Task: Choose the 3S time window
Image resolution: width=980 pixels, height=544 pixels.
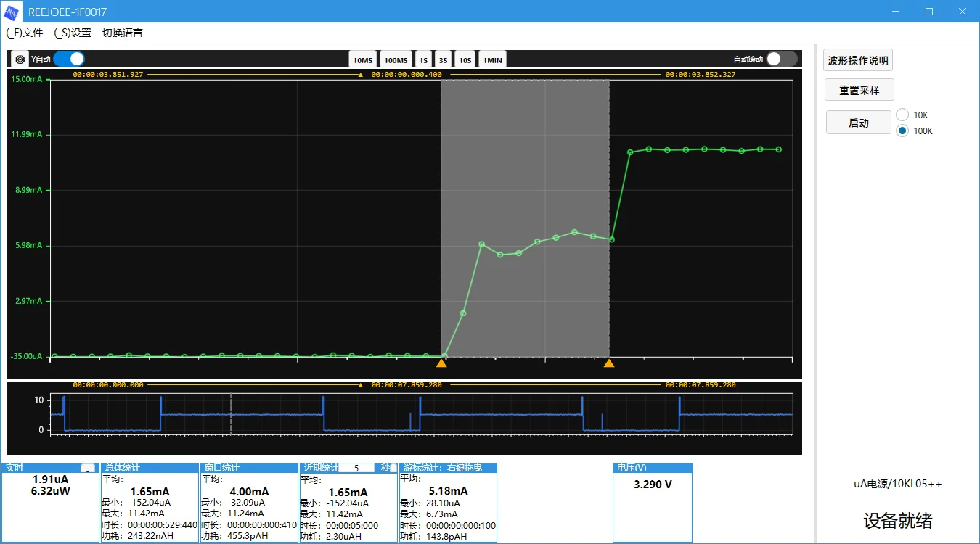Action: pos(444,60)
